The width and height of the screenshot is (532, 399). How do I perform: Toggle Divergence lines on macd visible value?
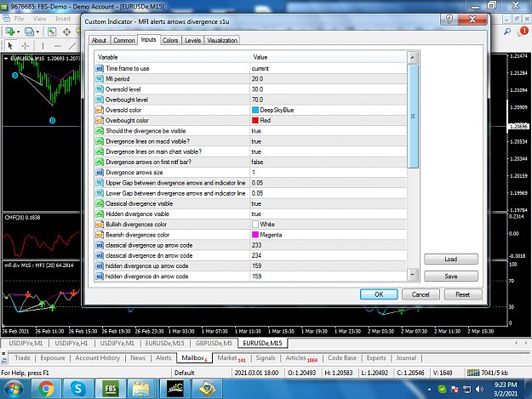point(328,141)
